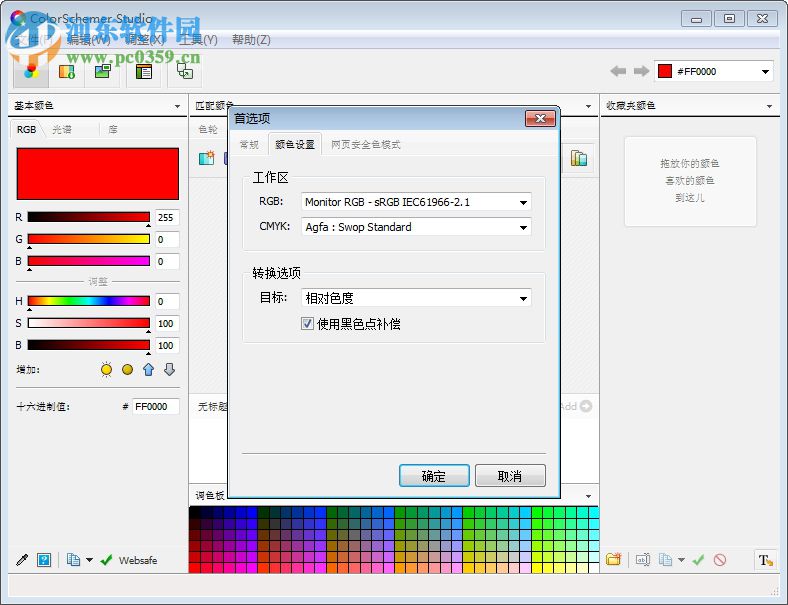Viewport: 788px width, 605px height.
Task: Click the Websafe label
Action: point(138,560)
